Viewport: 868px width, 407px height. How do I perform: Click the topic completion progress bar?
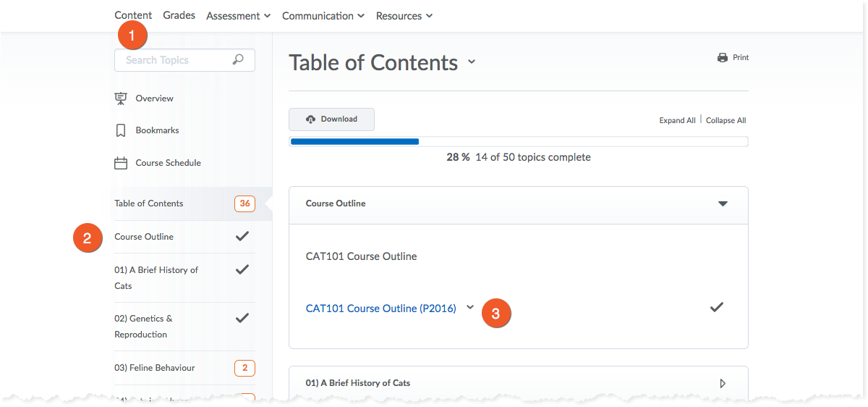pyautogui.click(x=518, y=141)
